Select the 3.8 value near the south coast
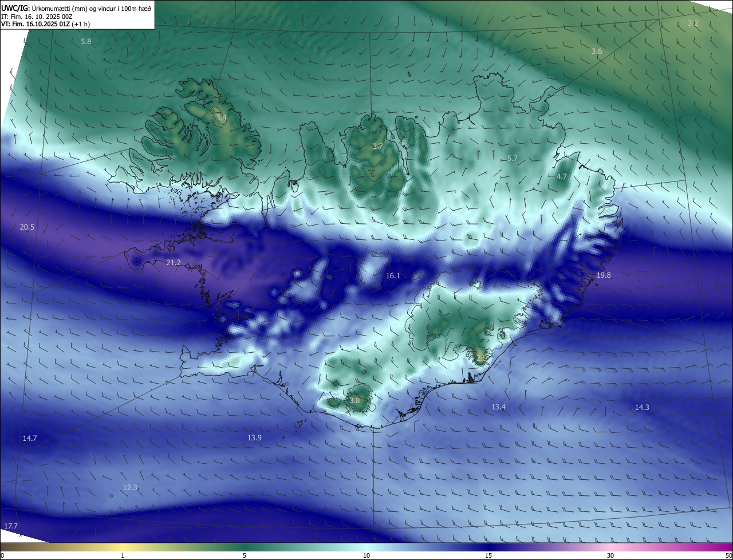The height and width of the screenshot is (560, 733). pos(354,401)
